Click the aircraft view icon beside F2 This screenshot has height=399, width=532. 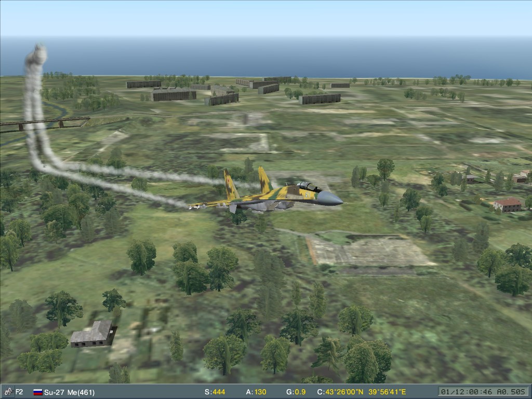click(9, 392)
